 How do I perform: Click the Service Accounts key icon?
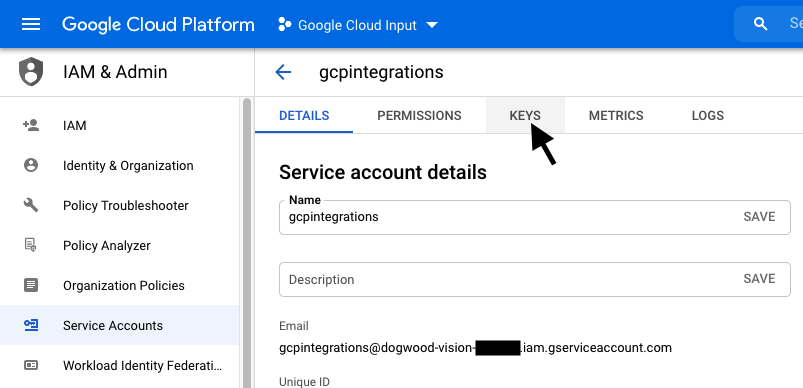click(x=31, y=325)
